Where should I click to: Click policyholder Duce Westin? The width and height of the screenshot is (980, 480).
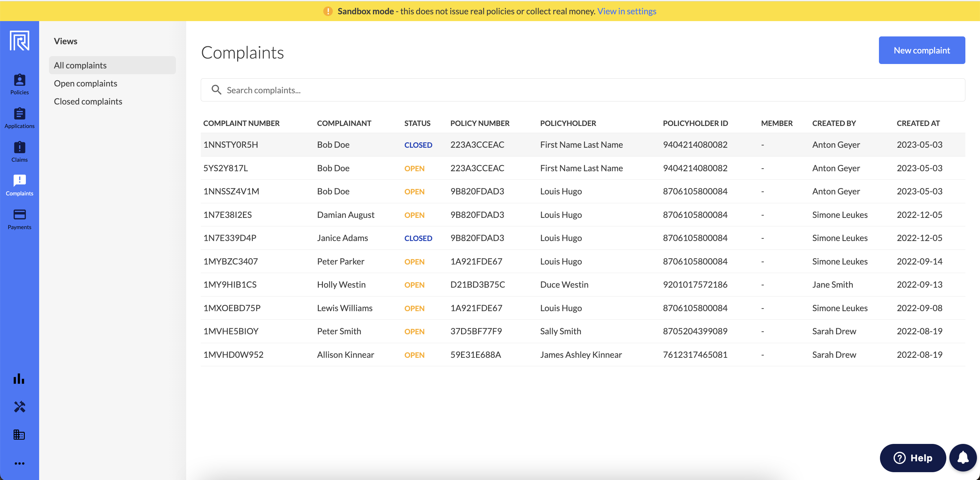point(564,284)
